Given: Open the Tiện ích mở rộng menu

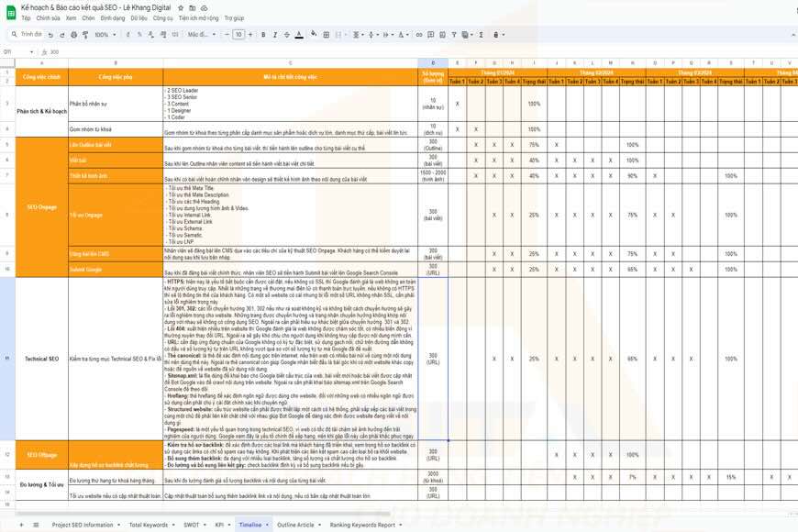Looking at the screenshot, I should (198, 17).
